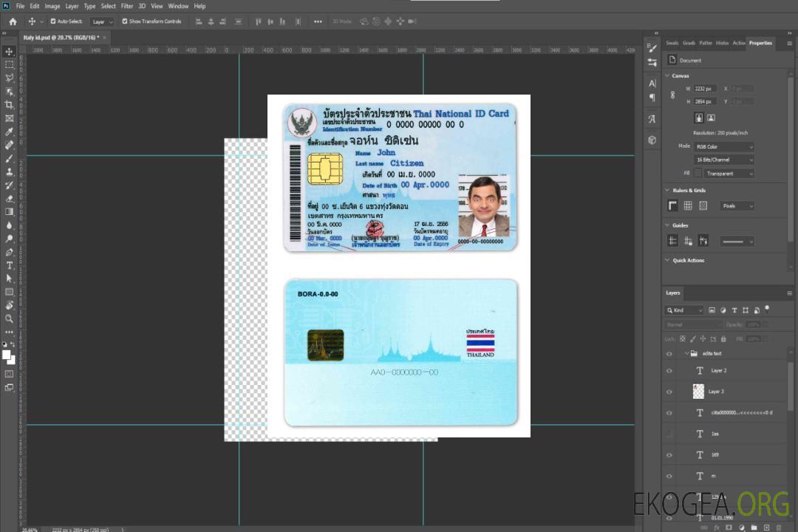Collapse the Canvas section
This screenshot has height=532, width=798.
[667, 75]
